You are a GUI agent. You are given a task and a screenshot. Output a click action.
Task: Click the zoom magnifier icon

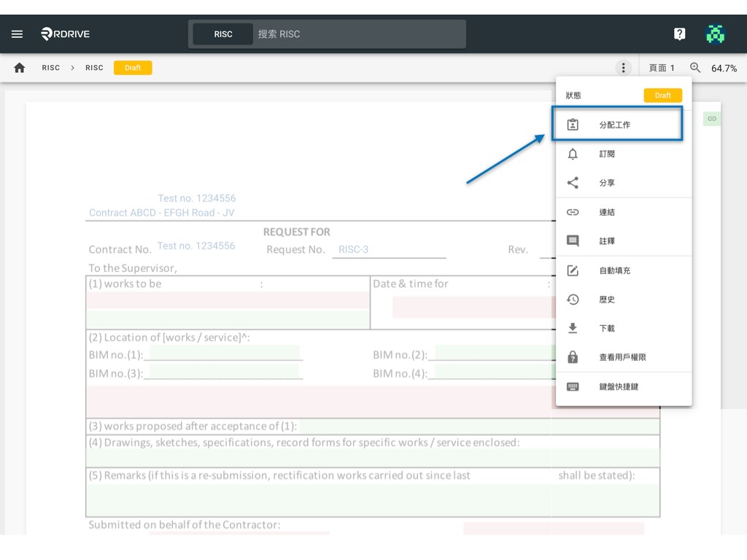695,68
